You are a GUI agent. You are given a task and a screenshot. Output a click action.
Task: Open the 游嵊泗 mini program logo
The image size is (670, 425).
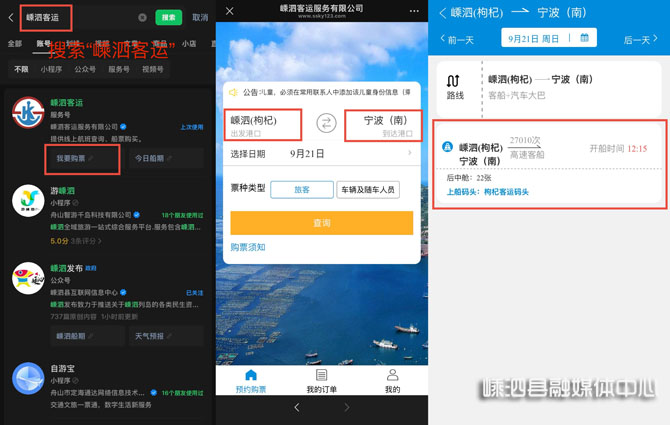click(28, 201)
